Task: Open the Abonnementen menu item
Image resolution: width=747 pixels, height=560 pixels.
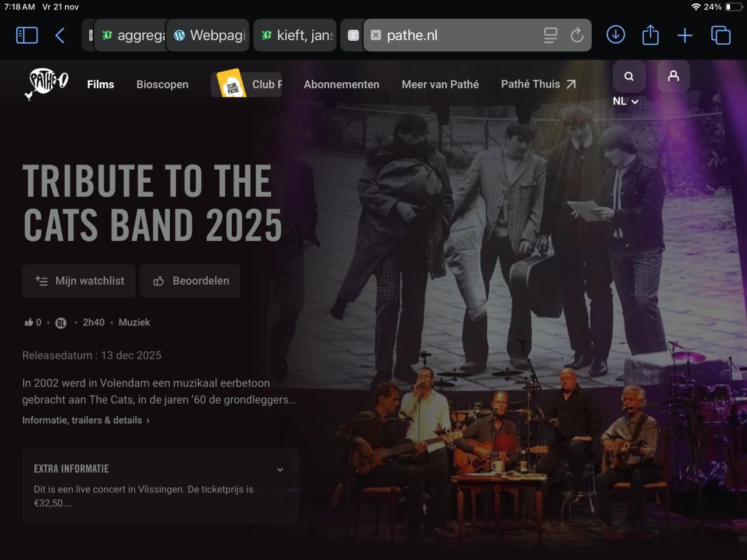Action: [x=341, y=85]
